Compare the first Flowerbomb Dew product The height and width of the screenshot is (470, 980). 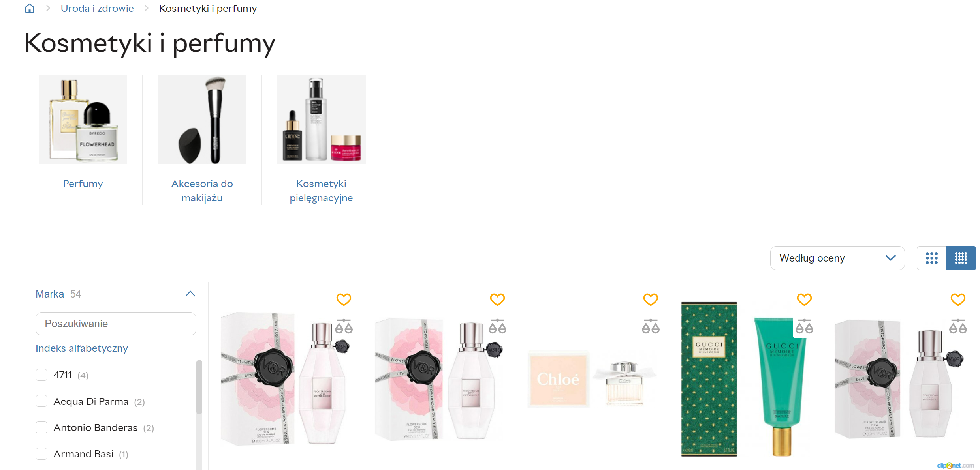pyautogui.click(x=344, y=327)
